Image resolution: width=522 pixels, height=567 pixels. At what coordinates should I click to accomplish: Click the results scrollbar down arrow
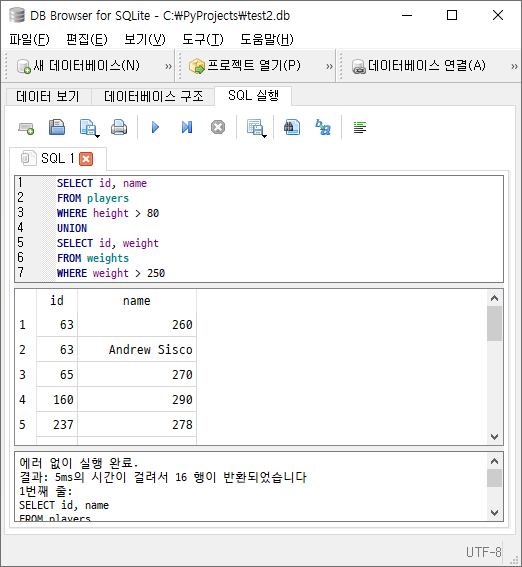(x=495, y=437)
